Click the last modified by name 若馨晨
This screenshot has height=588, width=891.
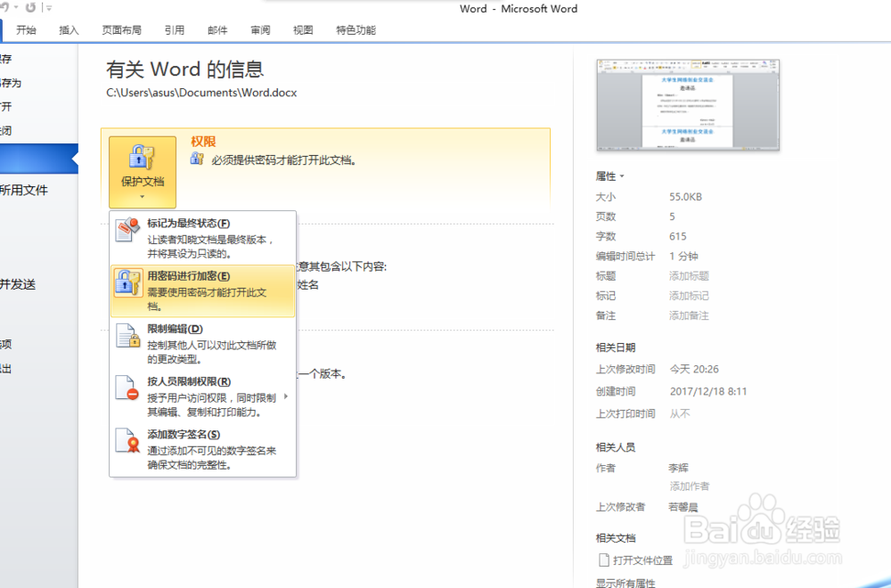[683, 507]
